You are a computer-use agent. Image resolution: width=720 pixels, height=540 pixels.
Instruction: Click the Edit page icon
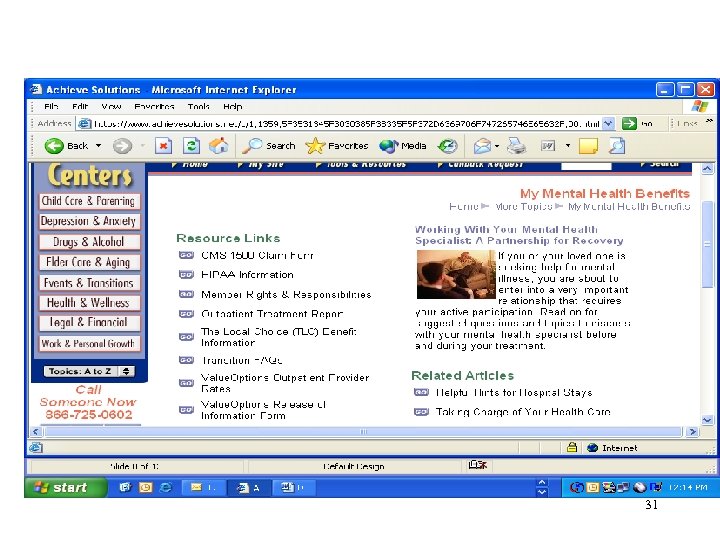pyautogui.click(x=548, y=146)
